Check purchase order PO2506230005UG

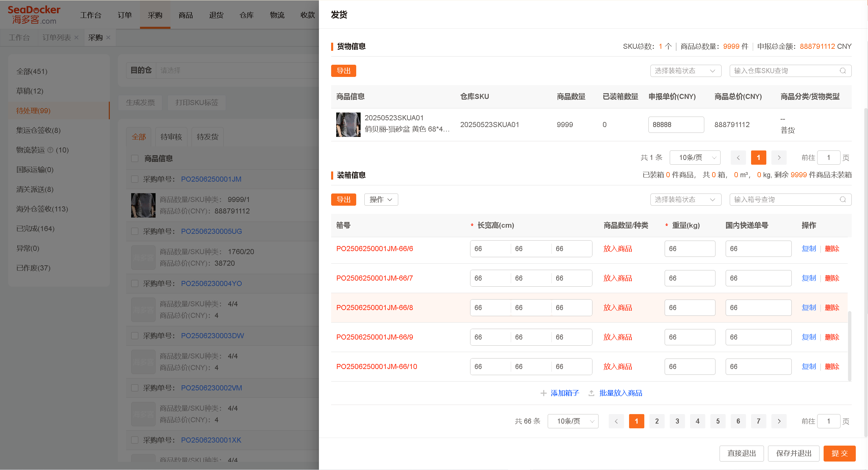click(135, 231)
